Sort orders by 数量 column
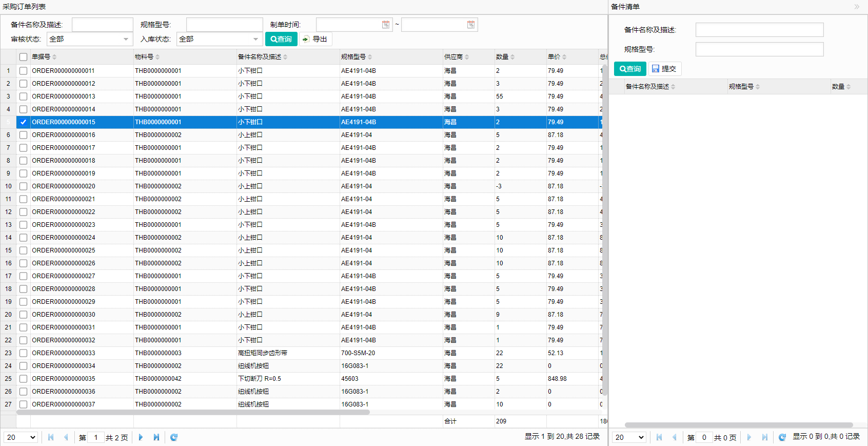This screenshot has height=446, width=868. pyautogui.click(x=505, y=57)
